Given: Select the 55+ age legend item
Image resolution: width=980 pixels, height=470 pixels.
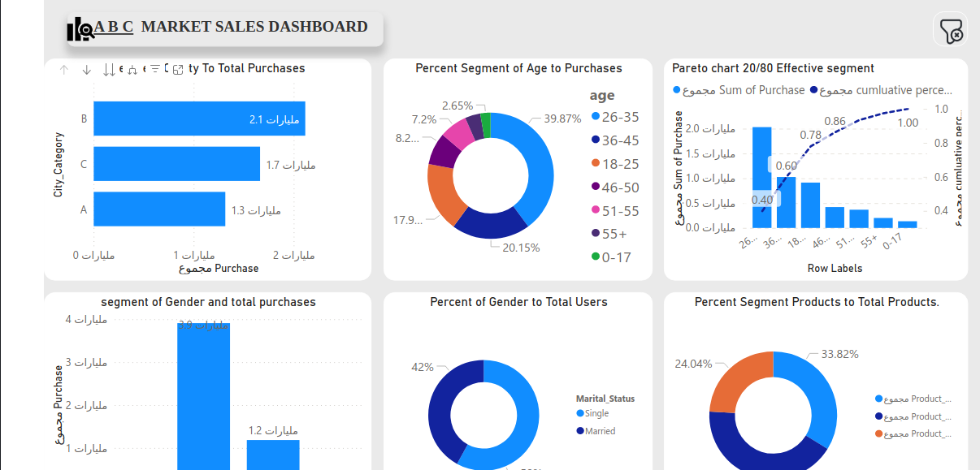Looking at the screenshot, I should 614,234.
